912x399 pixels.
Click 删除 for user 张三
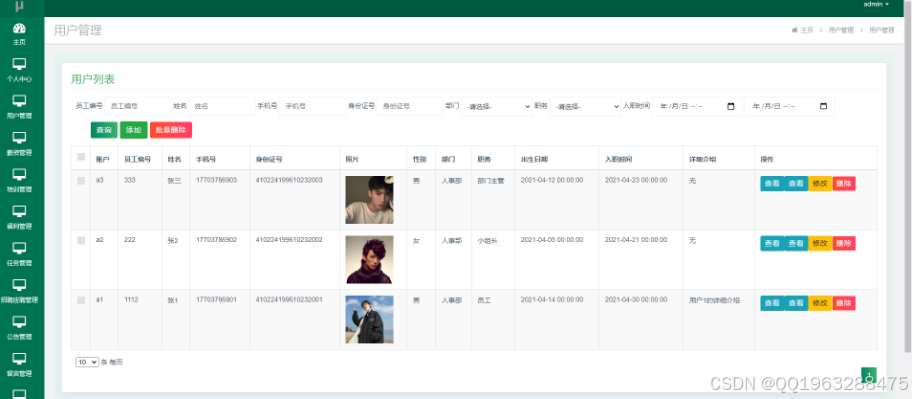click(x=844, y=183)
